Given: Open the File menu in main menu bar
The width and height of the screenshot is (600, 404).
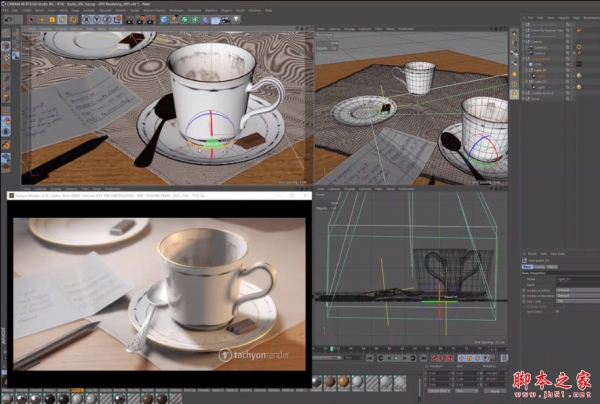Looking at the screenshot, I should click(5, 10).
